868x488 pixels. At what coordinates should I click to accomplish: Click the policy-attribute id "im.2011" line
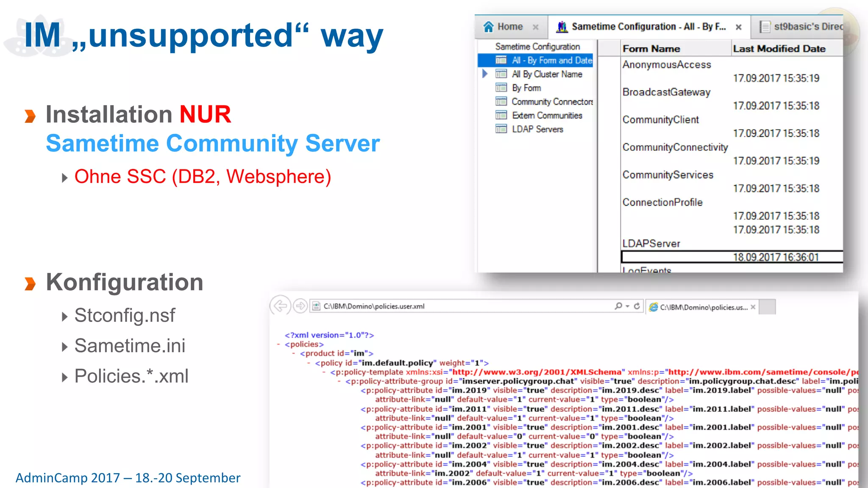[609, 409]
